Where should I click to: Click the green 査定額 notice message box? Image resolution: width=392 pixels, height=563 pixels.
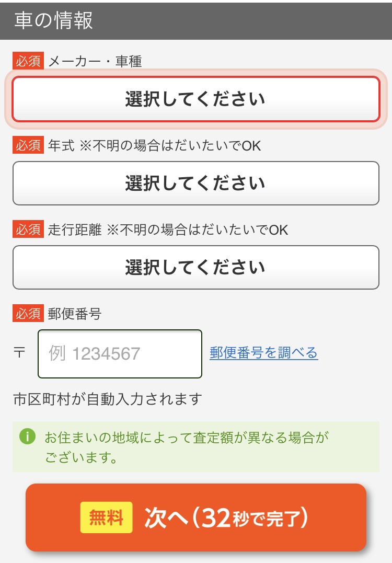(x=195, y=446)
